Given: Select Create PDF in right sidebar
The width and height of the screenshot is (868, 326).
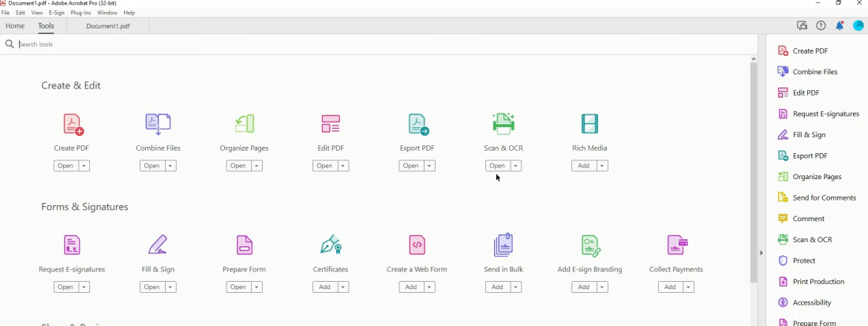Looking at the screenshot, I should coord(803,51).
